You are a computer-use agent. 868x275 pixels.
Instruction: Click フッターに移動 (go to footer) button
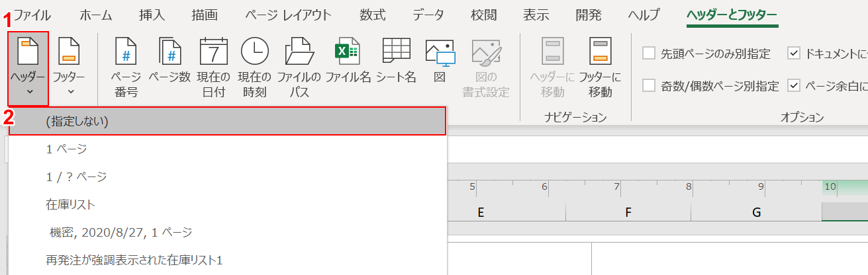(599, 66)
